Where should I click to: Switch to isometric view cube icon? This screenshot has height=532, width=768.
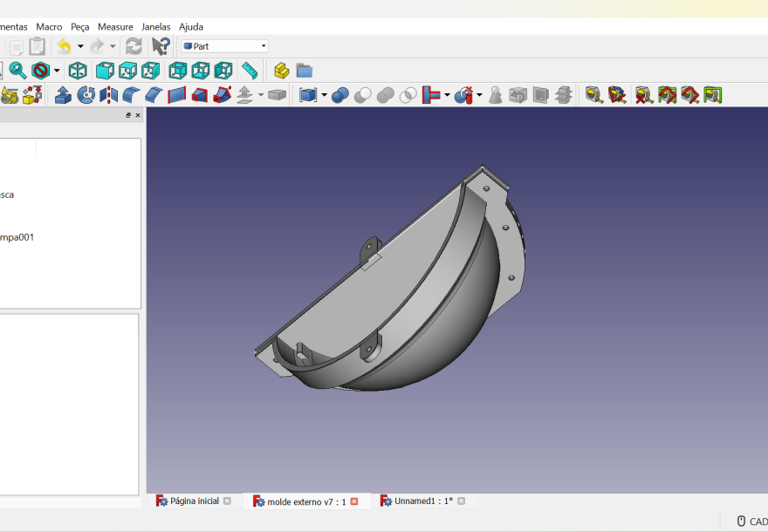[78, 71]
